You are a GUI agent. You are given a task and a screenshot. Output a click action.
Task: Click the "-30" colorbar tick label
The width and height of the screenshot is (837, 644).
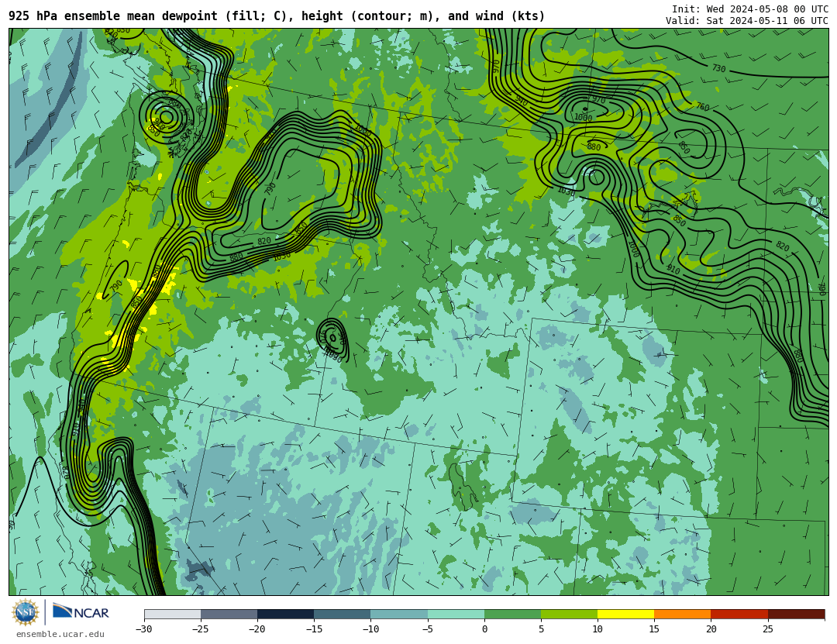coord(143,629)
